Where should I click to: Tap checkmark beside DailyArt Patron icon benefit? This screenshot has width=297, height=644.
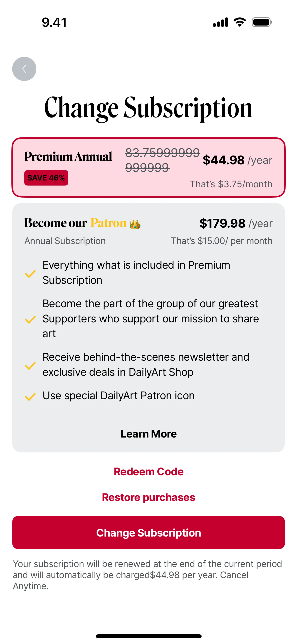point(30,396)
